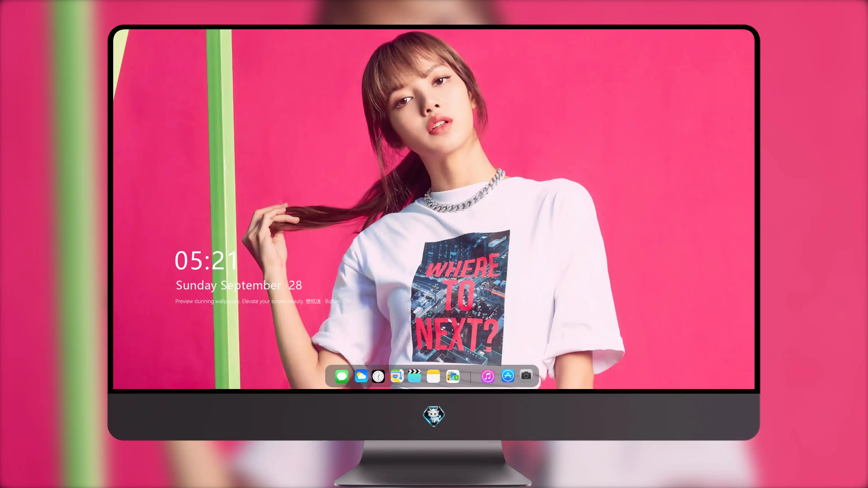The width and height of the screenshot is (868, 488).
Task: Click the 05:21 clock display
Action: click(206, 260)
